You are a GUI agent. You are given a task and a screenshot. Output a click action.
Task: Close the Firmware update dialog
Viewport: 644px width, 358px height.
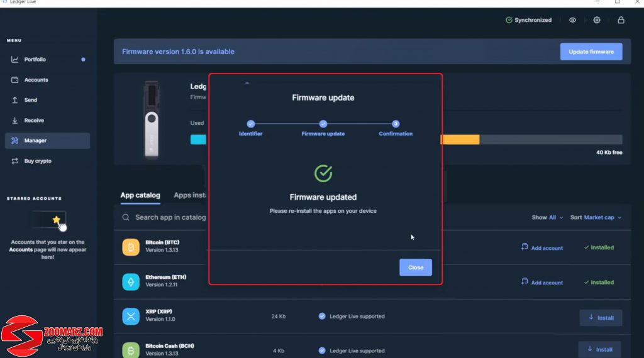(x=415, y=268)
